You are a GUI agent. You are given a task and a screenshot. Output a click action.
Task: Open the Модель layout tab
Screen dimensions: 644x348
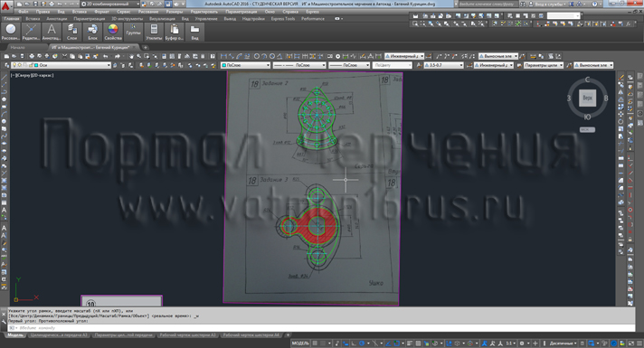pos(15,335)
